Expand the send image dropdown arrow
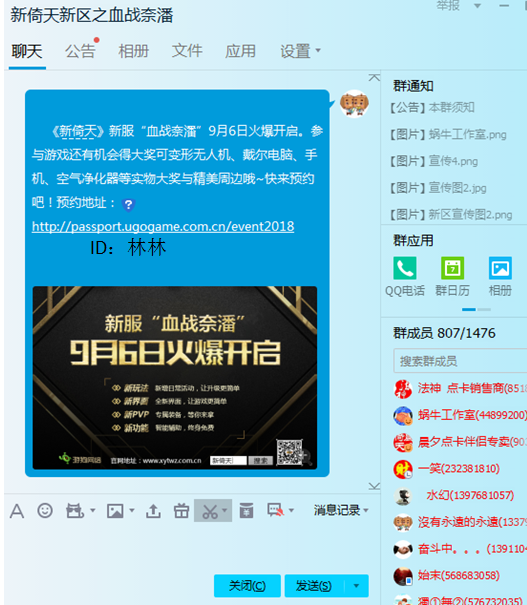Image resolution: width=527 pixels, height=605 pixels. tap(132, 510)
